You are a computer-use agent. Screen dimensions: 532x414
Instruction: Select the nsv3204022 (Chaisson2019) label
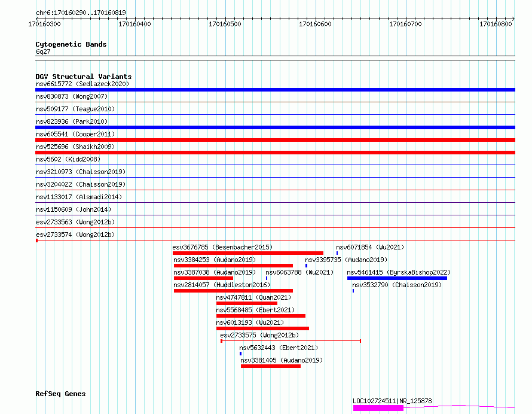pyautogui.click(x=81, y=184)
